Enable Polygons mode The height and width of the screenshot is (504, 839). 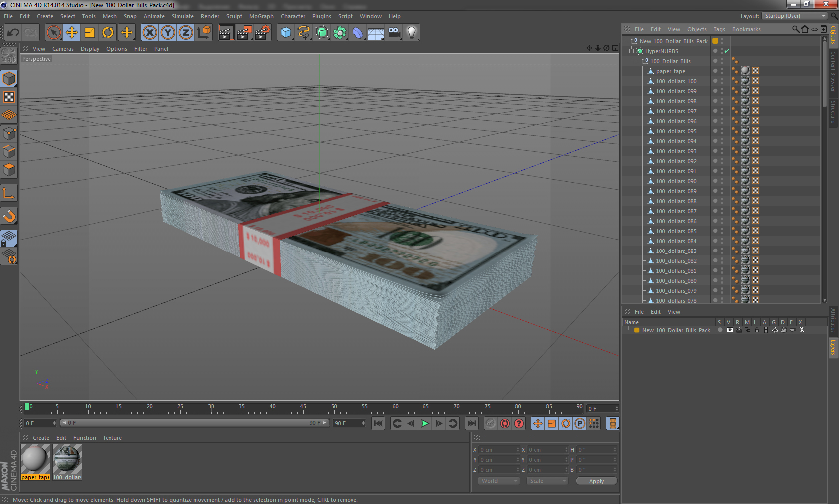tap(9, 170)
